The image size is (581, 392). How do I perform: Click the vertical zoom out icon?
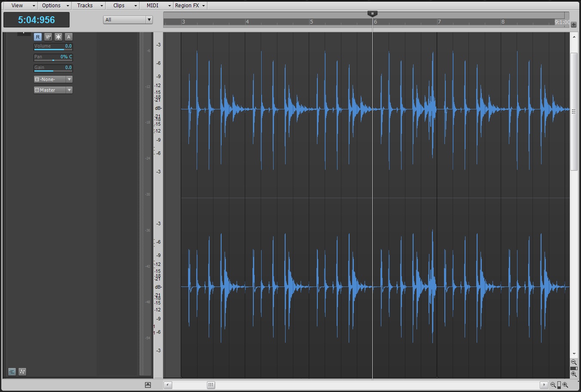click(x=574, y=362)
